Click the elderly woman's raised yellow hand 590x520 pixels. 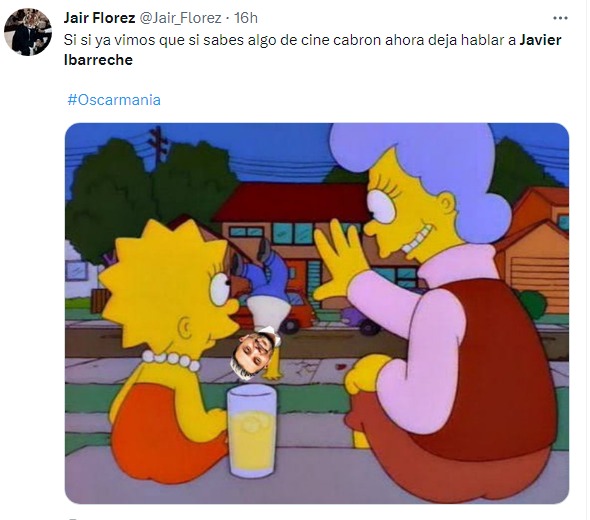341,260
